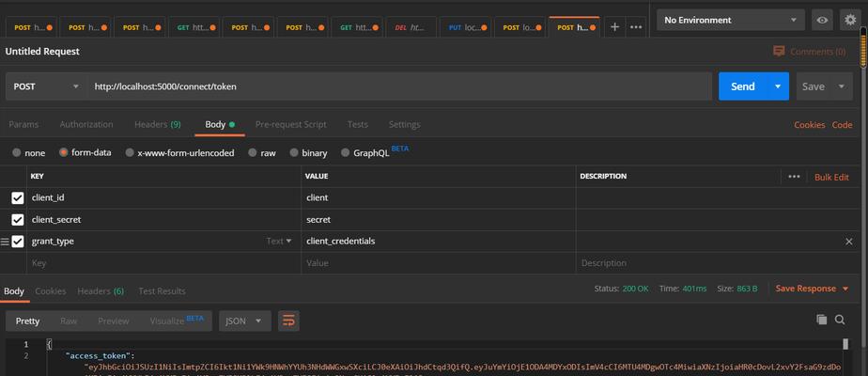Click the request URL input field
This screenshot has width=868, height=376.
click(399, 86)
